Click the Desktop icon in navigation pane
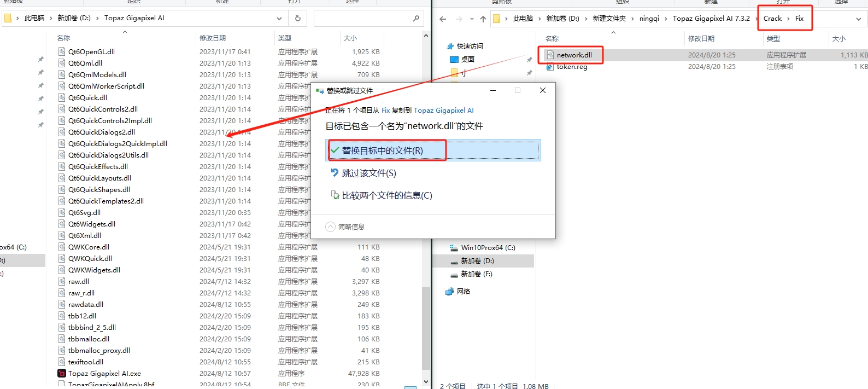 click(454, 60)
